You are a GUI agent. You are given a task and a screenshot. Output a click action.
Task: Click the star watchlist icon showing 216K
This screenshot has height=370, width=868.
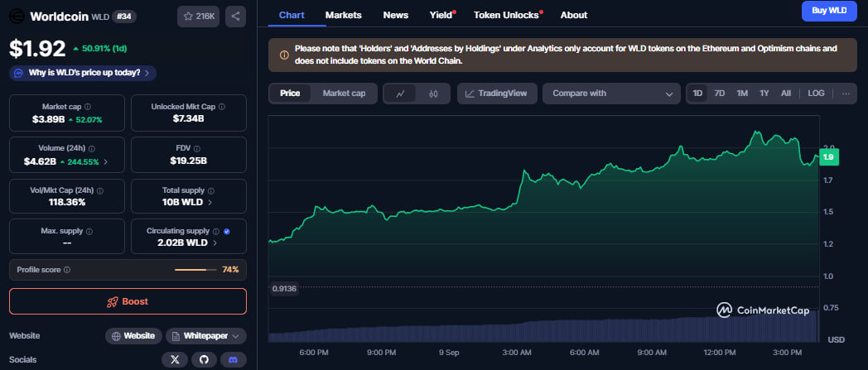coord(198,16)
